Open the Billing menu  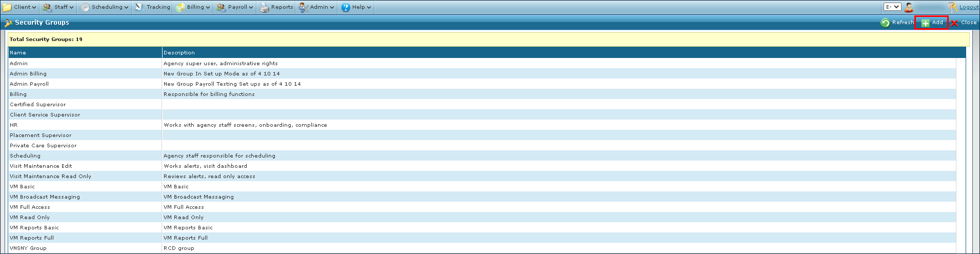pos(193,7)
